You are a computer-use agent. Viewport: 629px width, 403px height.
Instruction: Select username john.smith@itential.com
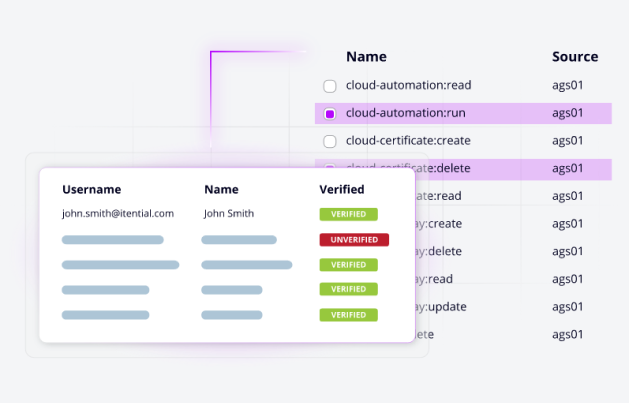coord(118,213)
